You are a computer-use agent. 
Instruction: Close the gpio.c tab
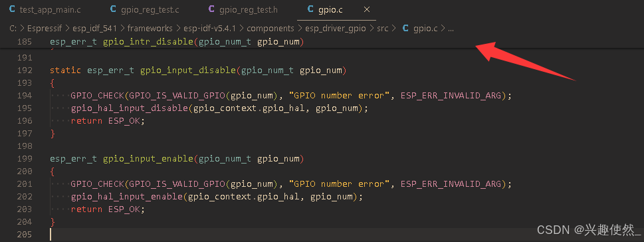(x=367, y=9)
